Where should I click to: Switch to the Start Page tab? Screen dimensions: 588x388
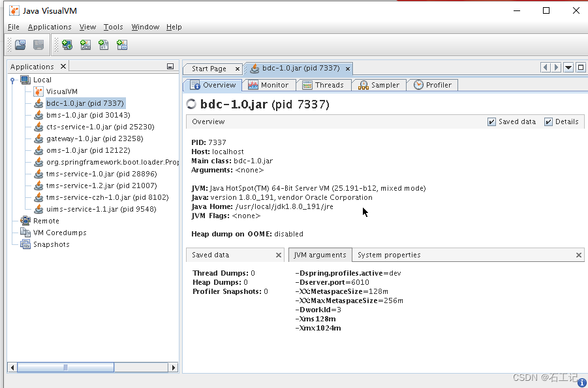[209, 69]
